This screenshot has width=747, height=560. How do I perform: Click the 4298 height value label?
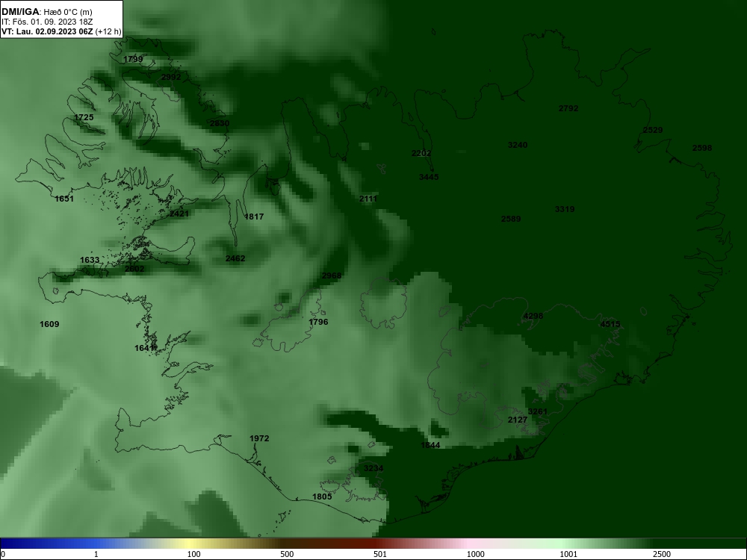[x=533, y=316]
